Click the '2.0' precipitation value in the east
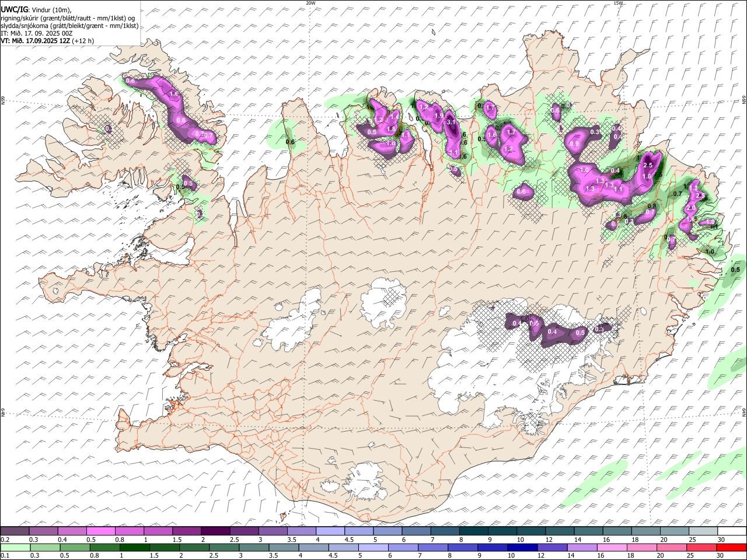 coord(691,208)
